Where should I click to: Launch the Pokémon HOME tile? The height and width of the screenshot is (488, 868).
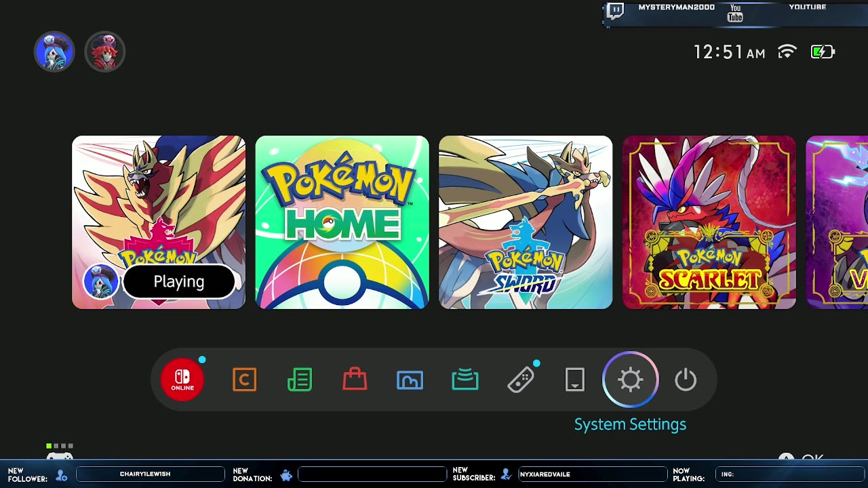tap(342, 222)
